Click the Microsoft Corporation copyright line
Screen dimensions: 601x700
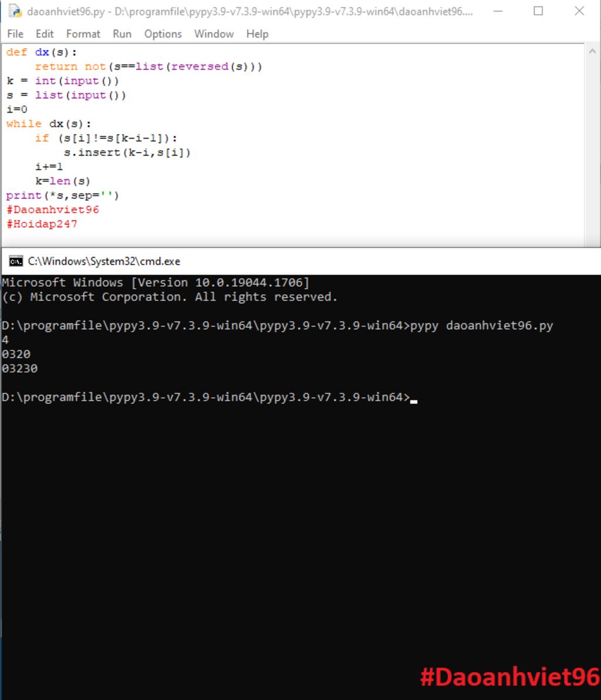[x=170, y=297]
